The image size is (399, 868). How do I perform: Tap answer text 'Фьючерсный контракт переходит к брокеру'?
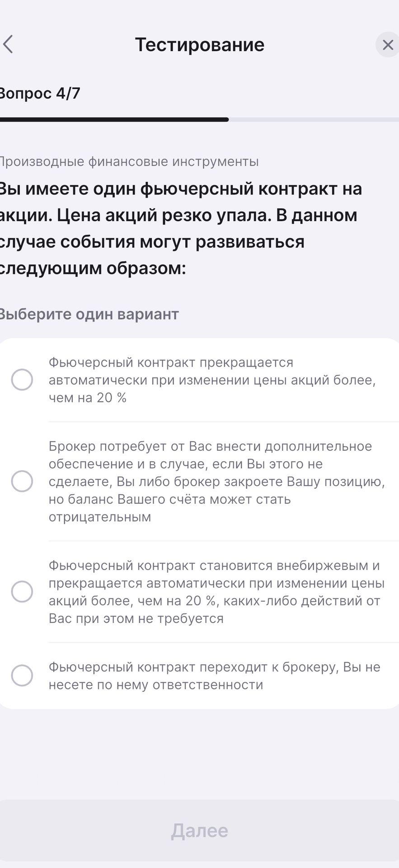tap(193, 667)
